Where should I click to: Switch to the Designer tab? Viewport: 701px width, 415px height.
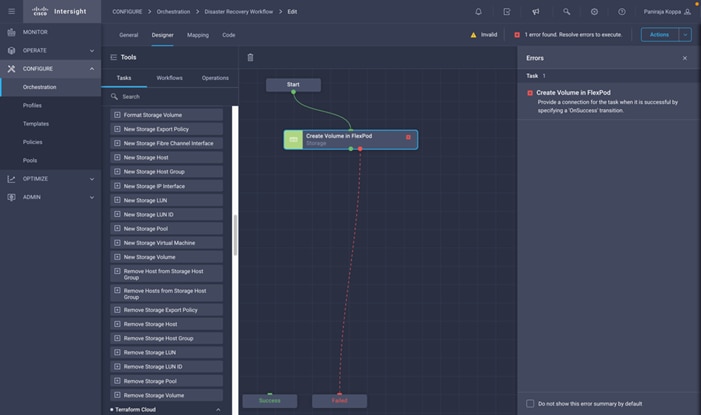pyautogui.click(x=162, y=35)
